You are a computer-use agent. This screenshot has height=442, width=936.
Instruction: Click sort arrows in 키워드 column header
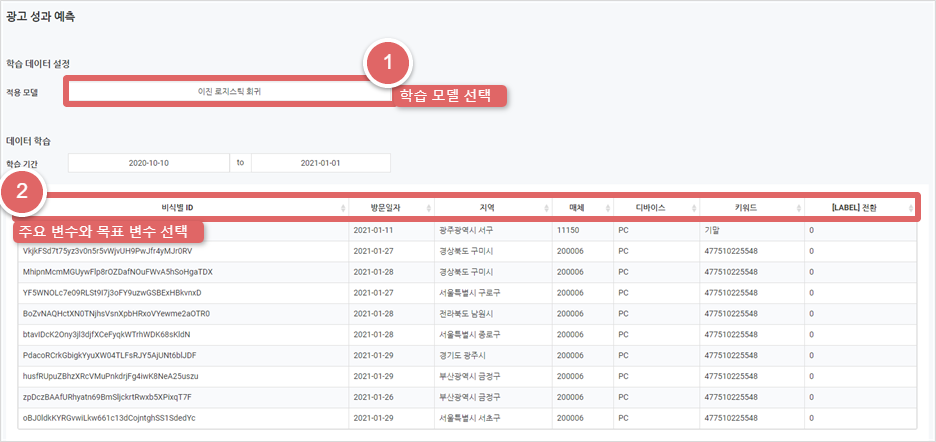click(798, 208)
